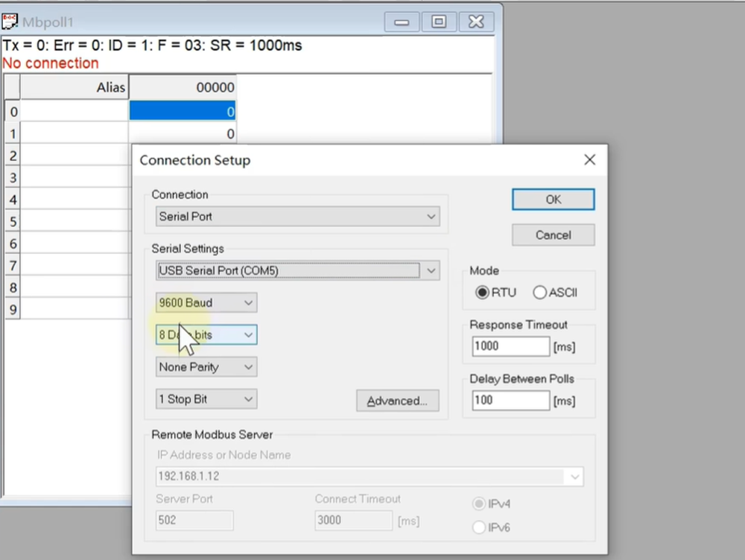Maximize the Mbpoll1 child window

coord(439,22)
